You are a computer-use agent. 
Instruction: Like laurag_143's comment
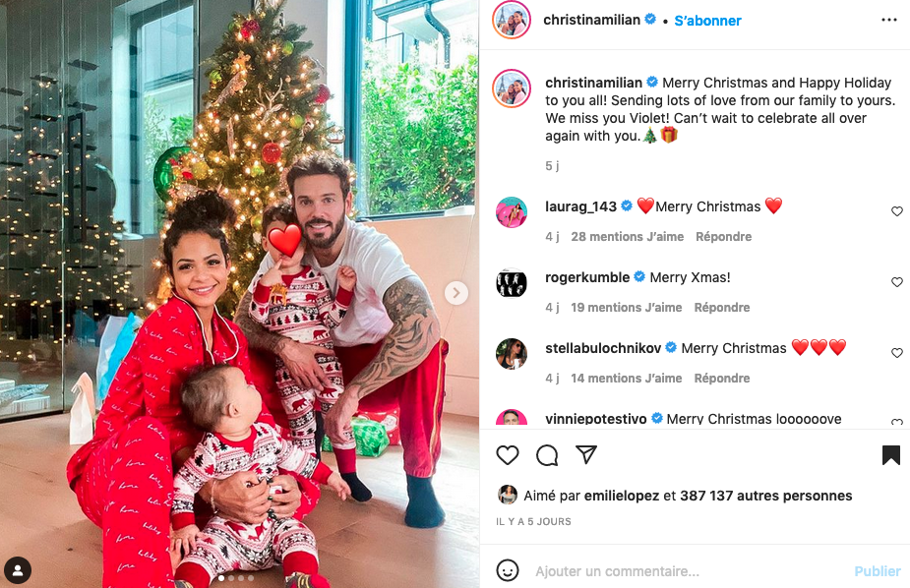896,211
